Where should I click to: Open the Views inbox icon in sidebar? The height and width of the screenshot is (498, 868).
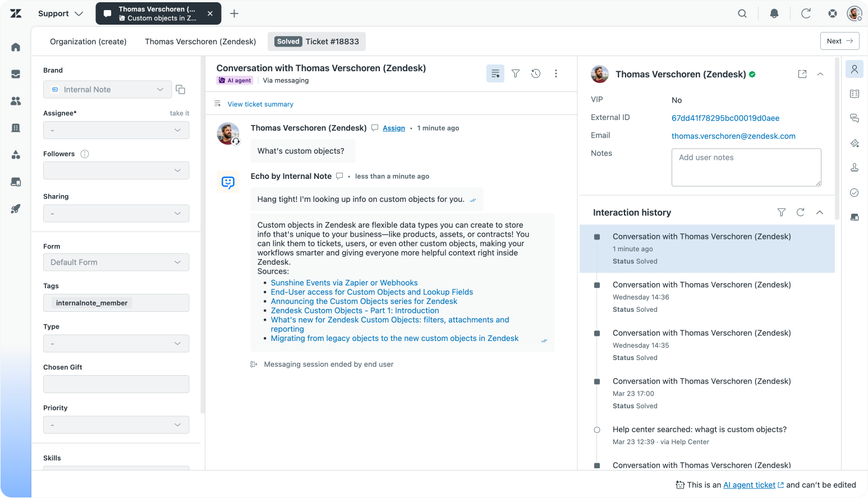pos(16,74)
